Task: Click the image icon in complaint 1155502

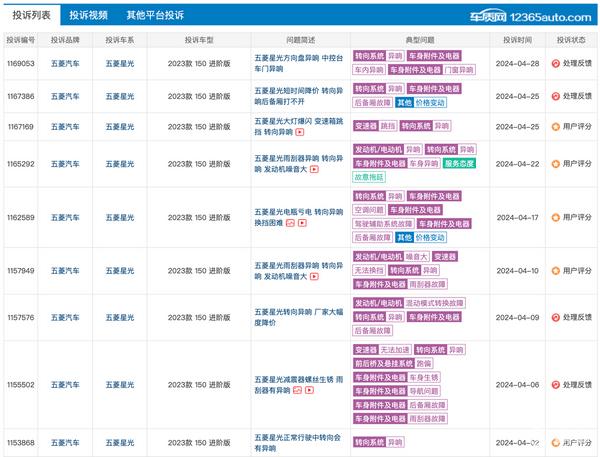Action: point(297,390)
